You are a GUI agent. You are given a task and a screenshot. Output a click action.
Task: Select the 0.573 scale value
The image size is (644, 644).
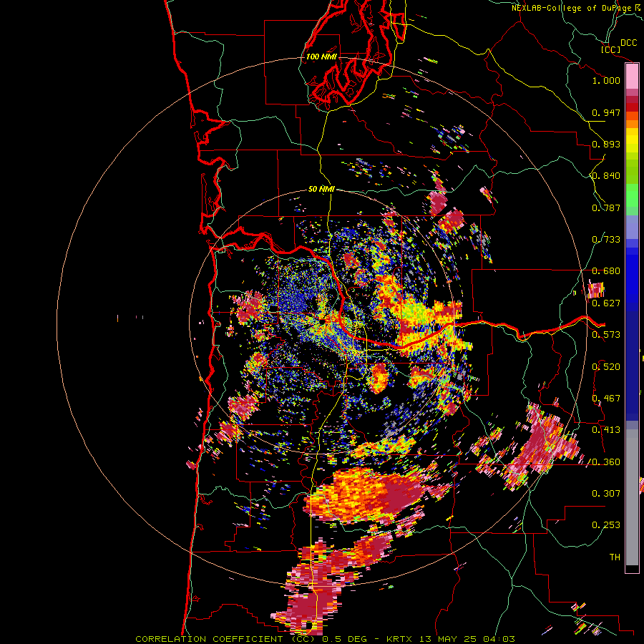click(x=606, y=335)
